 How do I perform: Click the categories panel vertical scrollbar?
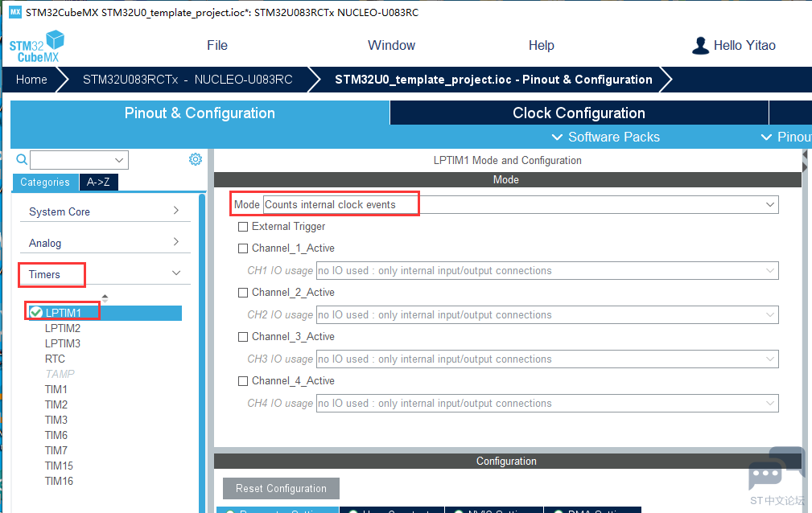(202, 354)
